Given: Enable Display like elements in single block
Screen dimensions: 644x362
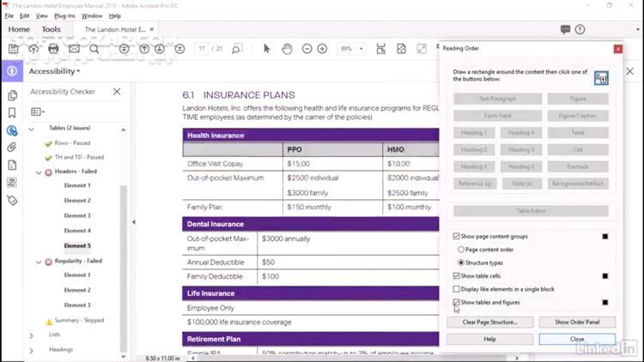Looking at the screenshot, I should pos(456,289).
